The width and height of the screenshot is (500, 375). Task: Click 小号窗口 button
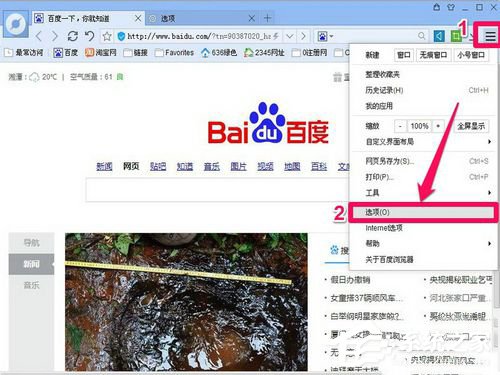tap(471, 55)
